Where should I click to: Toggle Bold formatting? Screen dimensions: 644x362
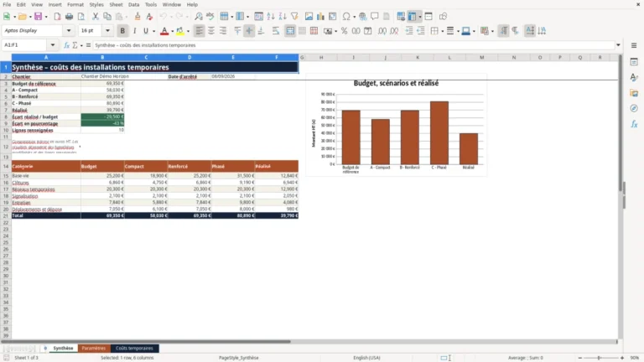tap(122, 31)
